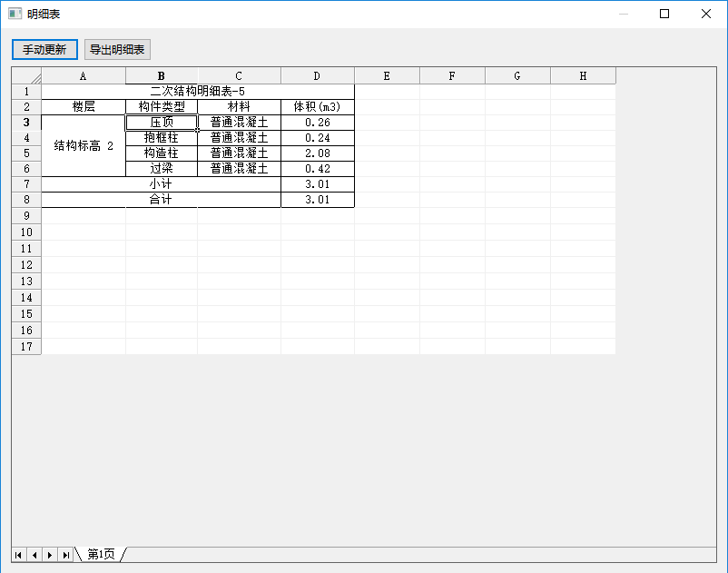Jump to last sheet page arrow
Viewport: 728px width, 573px height.
[x=65, y=555]
